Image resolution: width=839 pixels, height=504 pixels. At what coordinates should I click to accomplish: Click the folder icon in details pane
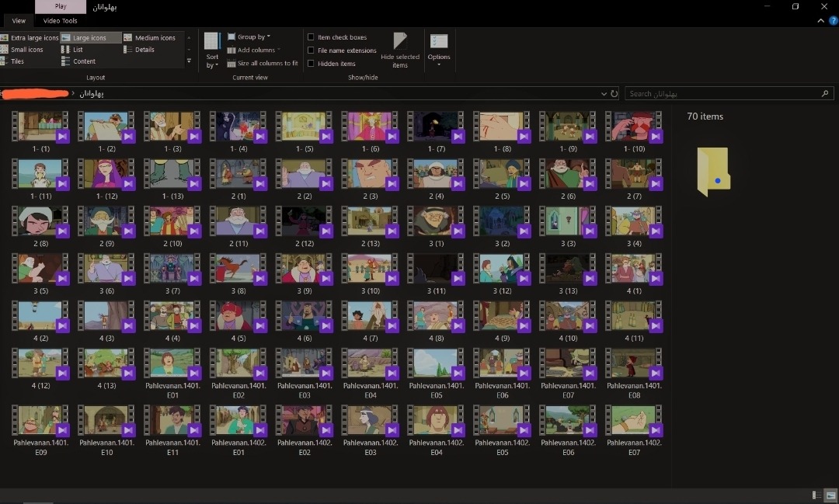pyautogui.click(x=714, y=172)
